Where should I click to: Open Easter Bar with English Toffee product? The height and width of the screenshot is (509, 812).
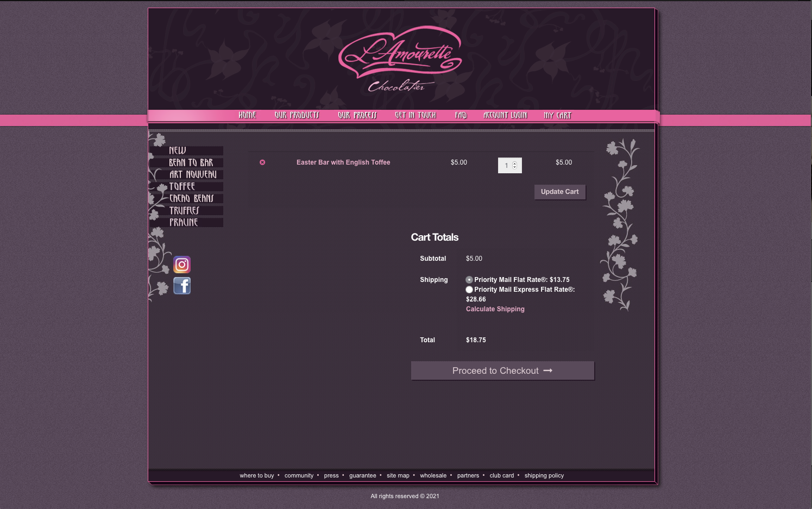click(x=343, y=162)
